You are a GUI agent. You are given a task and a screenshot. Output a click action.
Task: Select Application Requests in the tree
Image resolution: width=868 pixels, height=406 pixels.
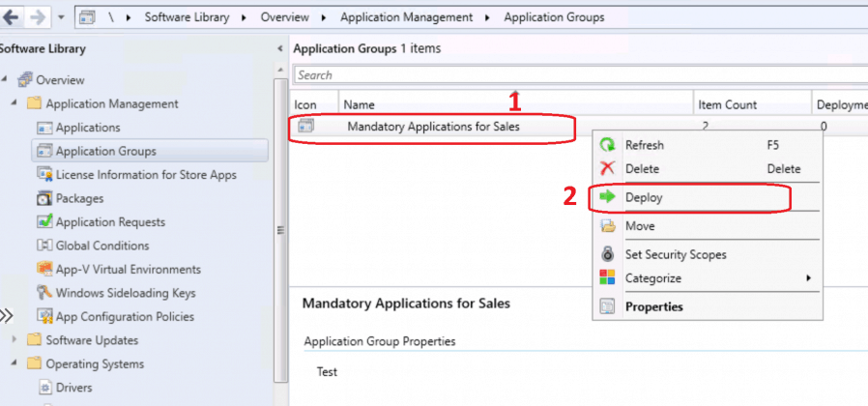(x=111, y=222)
